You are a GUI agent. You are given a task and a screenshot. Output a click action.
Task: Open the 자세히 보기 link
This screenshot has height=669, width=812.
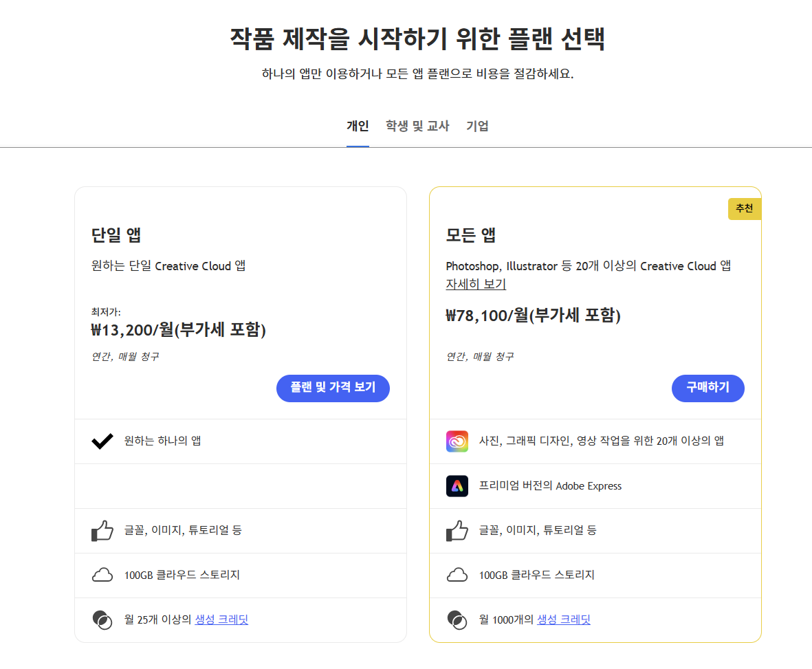475,283
